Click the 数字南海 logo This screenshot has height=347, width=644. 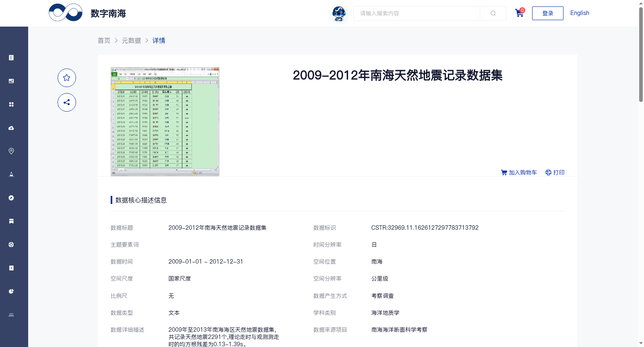(87, 13)
